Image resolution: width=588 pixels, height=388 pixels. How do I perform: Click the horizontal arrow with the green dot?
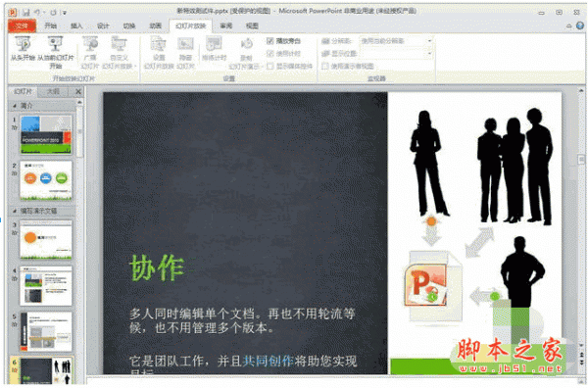tap(486, 296)
